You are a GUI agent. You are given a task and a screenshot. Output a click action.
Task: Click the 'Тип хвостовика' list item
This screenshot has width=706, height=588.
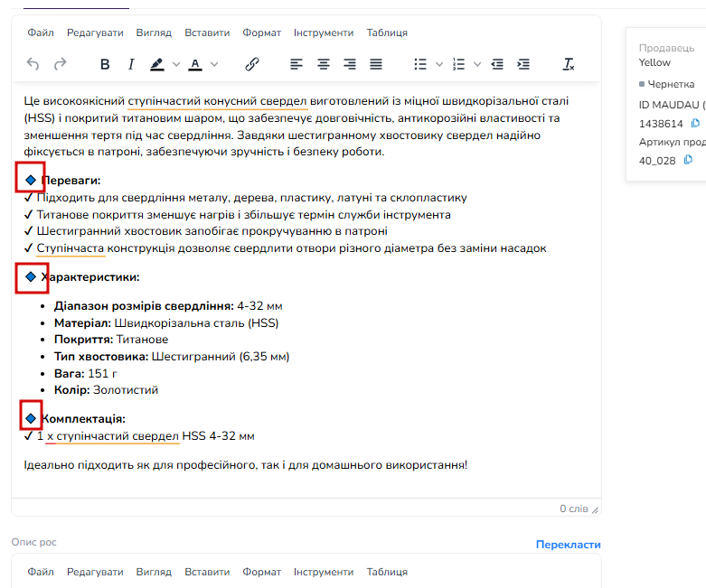coord(172,356)
